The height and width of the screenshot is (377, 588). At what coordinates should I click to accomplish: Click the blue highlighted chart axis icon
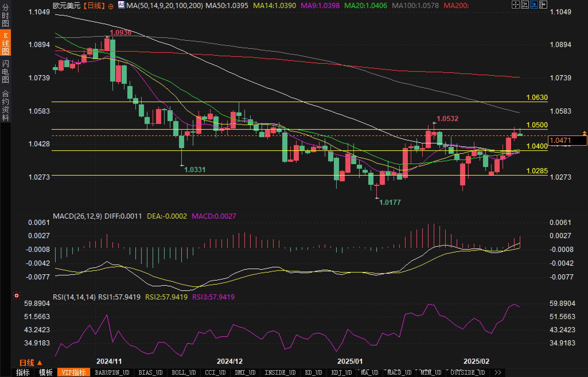pos(534,5)
